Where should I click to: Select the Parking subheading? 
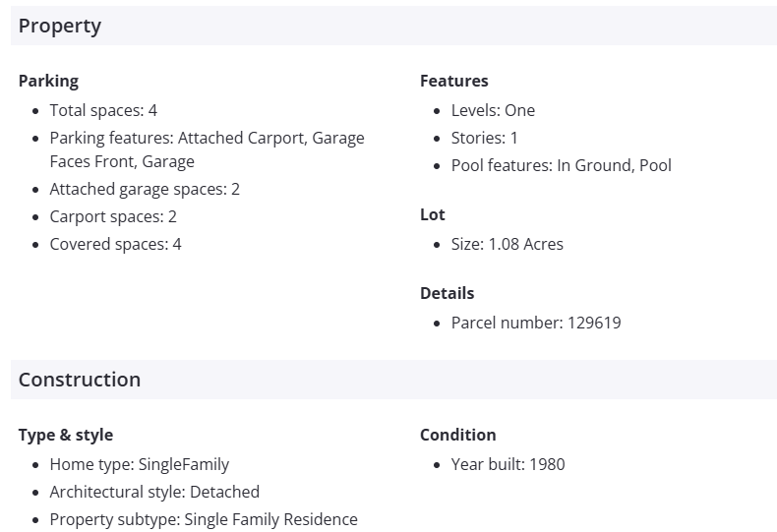coord(48,81)
